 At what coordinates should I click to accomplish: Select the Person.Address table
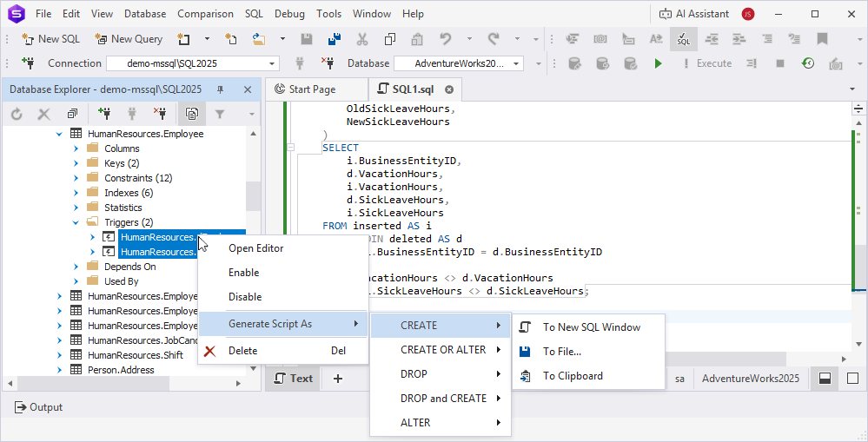pyautogui.click(x=121, y=370)
